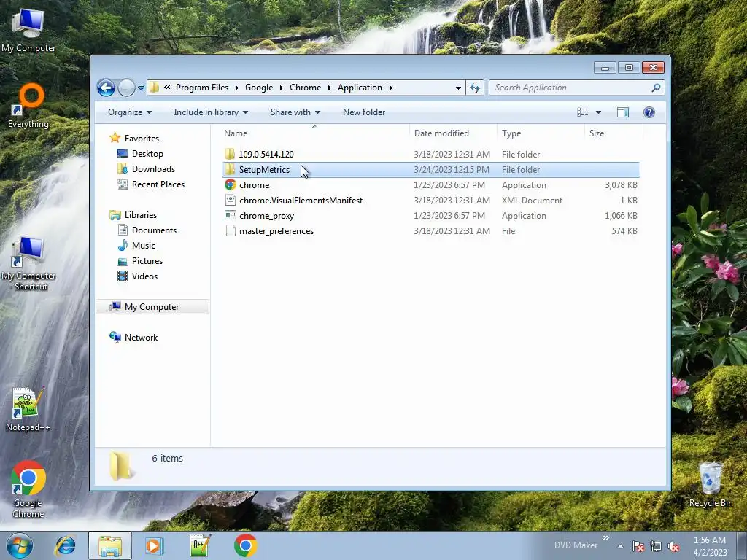This screenshot has height=560, width=747.
Task: Click the Change your view icon
Action: click(583, 112)
